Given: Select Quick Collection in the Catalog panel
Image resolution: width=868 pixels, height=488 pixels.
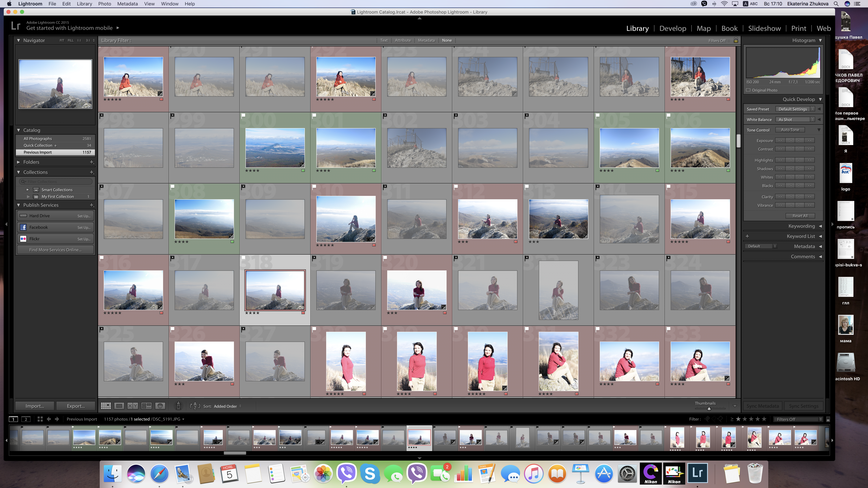Looking at the screenshot, I should coord(38,146).
